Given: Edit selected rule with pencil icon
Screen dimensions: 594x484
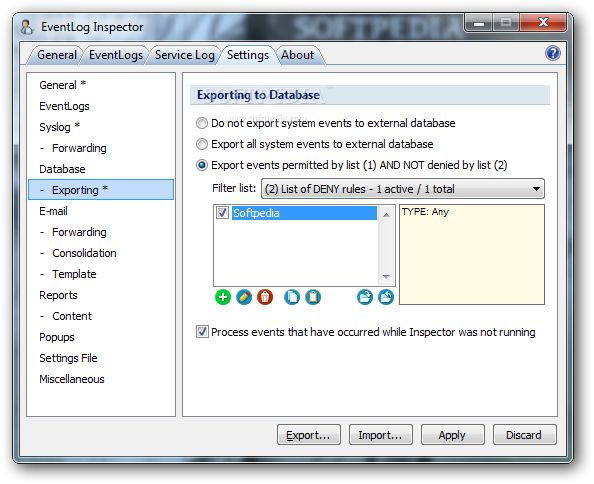Looking at the screenshot, I should 244,297.
